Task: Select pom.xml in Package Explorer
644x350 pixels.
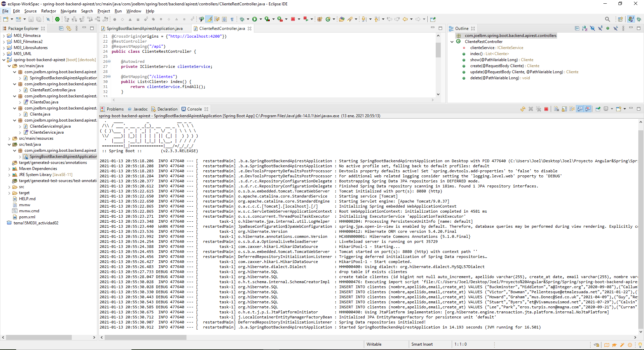Action: [x=27, y=217]
